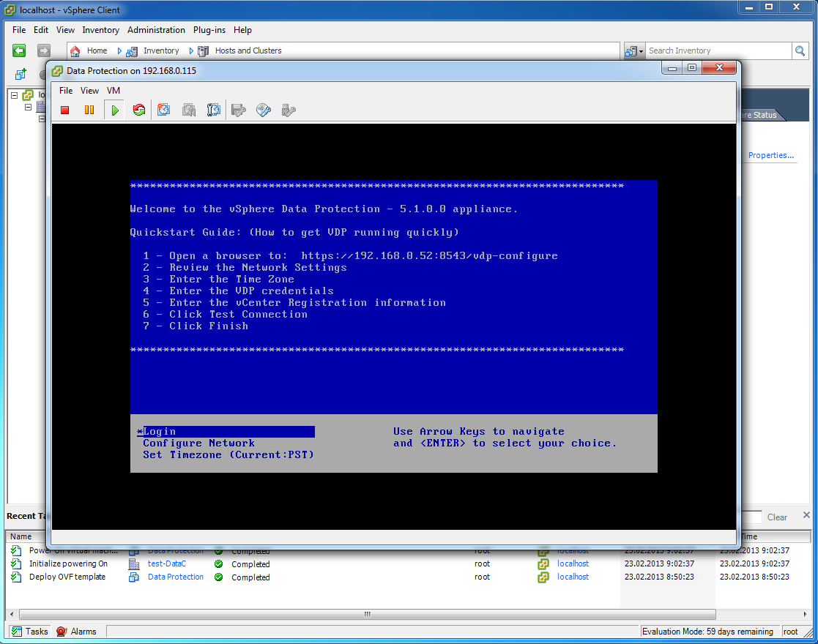Click the Home house icon in breadcrumb
This screenshot has height=644, width=818.
coord(75,50)
